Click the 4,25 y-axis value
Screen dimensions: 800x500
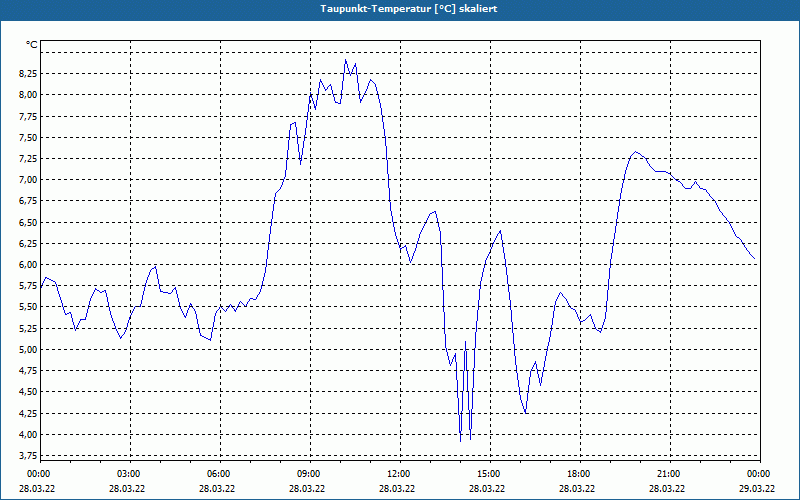[x=28, y=413]
